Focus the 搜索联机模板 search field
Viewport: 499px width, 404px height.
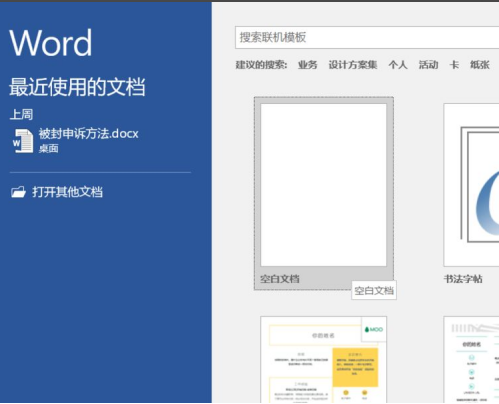point(367,37)
